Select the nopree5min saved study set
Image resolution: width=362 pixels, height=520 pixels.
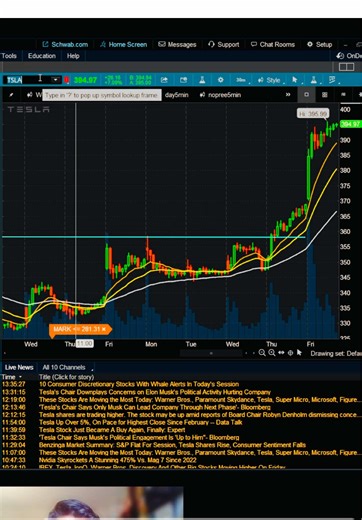click(x=221, y=95)
